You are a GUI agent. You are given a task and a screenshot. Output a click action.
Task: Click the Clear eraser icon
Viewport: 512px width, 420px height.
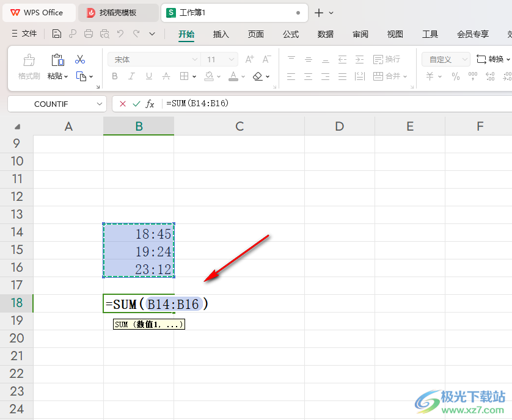[258, 76]
